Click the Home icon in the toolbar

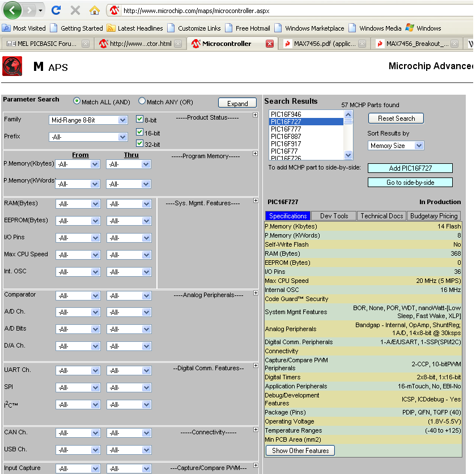[94, 10]
